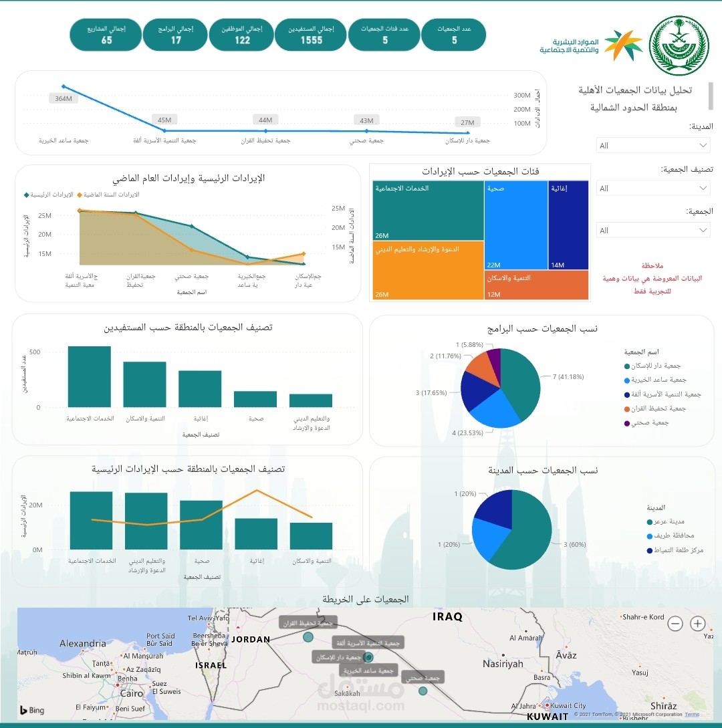
Task: Click الإيرادات الرئيسية legend entry of area chart
Action: coord(48,195)
